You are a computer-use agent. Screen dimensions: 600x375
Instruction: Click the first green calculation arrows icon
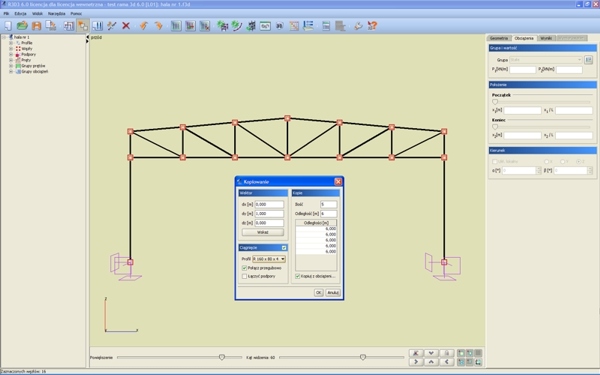point(222,26)
